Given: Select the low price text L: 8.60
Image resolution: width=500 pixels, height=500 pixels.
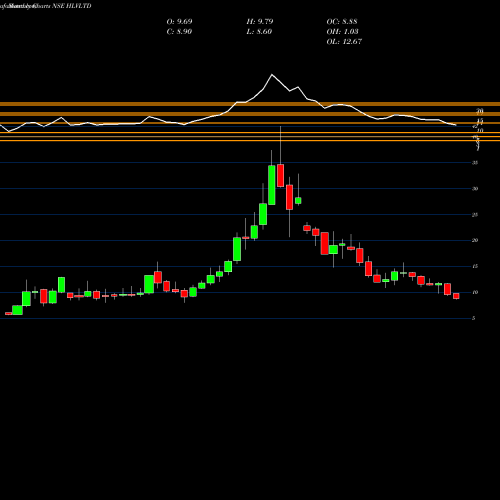Looking at the screenshot, I should pos(259,32).
